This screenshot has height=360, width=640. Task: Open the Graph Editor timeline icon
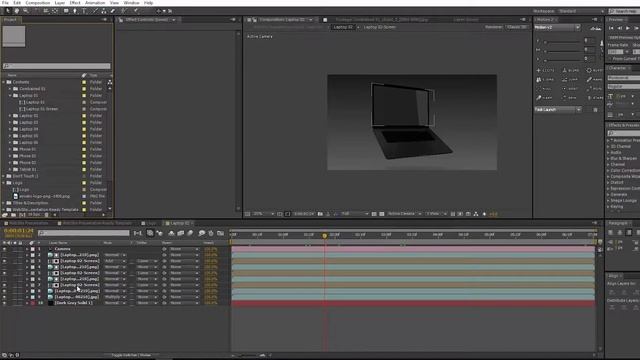(x=220, y=233)
